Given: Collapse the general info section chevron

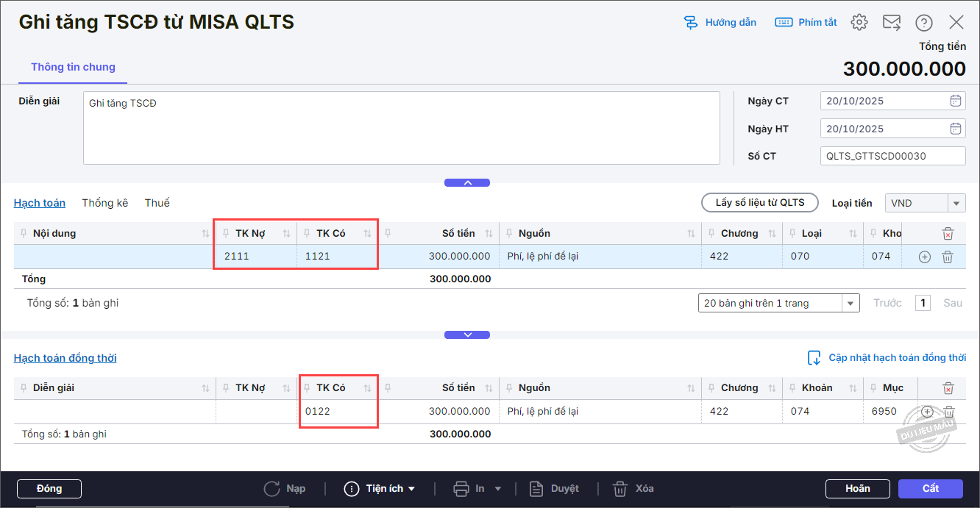Looking at the screenshot, I should point(467,182).
